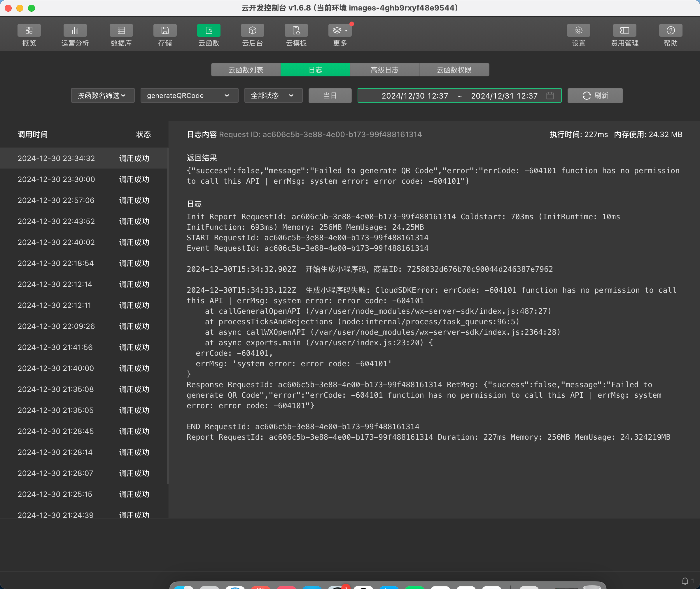The image size is (700, 589).
Task: Switch to 高级日志 tab
Action: pos(385,70)
